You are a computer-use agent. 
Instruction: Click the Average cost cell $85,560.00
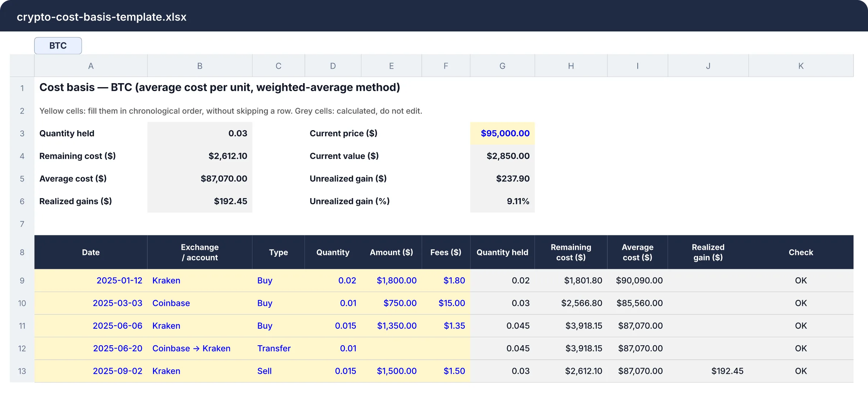pyautogui.click(x=638, y=303)
